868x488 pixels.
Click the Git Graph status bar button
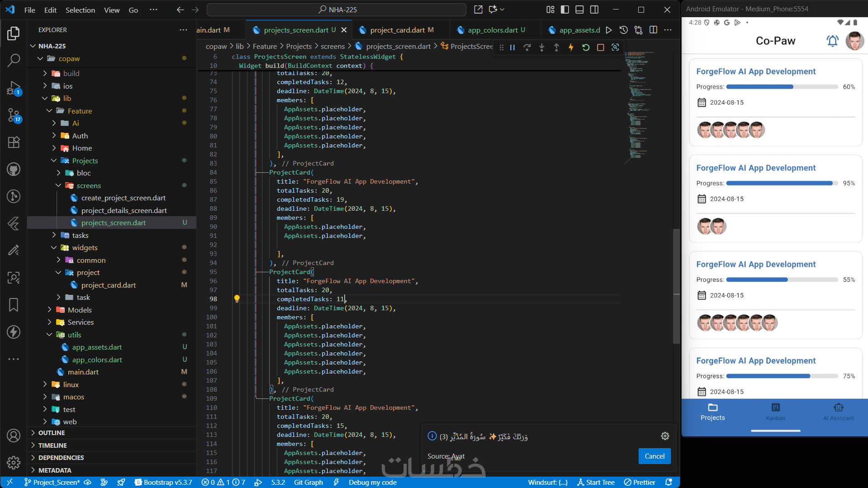click(308, 482)
